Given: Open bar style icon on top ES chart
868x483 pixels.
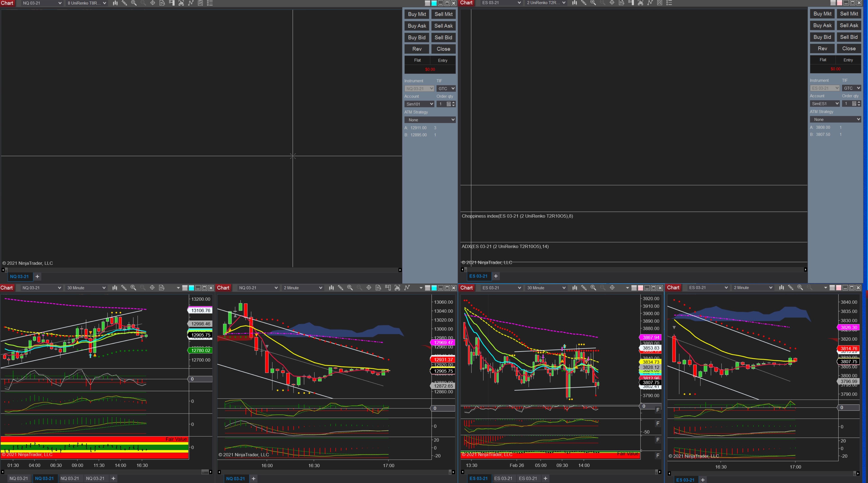Looking at the screenshot, I should (574, 3).
